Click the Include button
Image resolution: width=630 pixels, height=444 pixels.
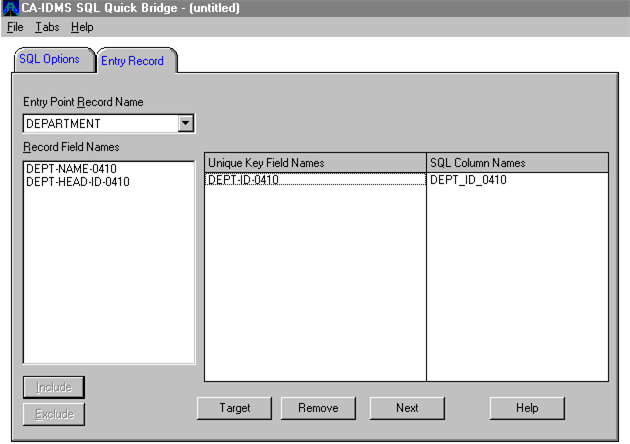tap(54, 387)
